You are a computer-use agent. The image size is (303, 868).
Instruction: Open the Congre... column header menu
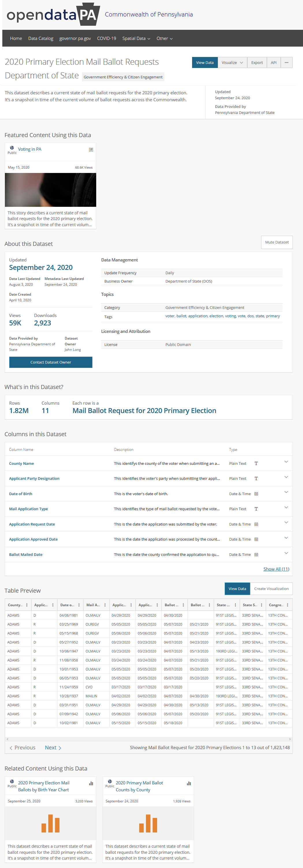click(287, 605)
